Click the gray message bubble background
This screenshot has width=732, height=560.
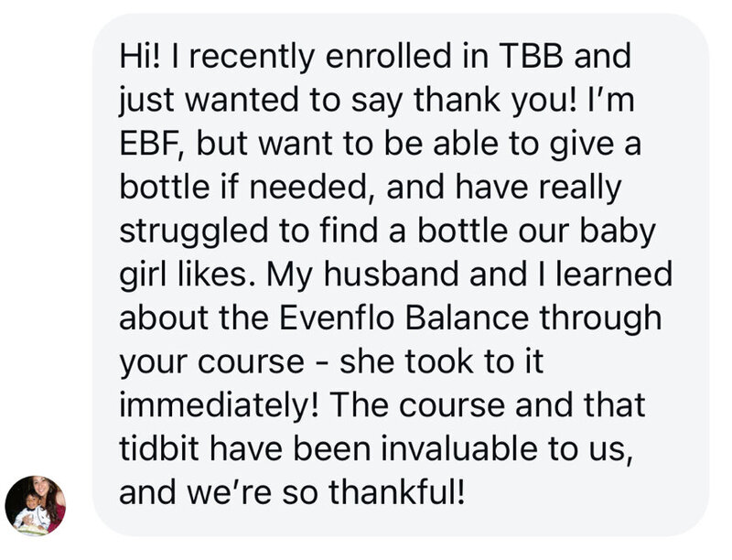pyautogui.click(x=401, y=275)
